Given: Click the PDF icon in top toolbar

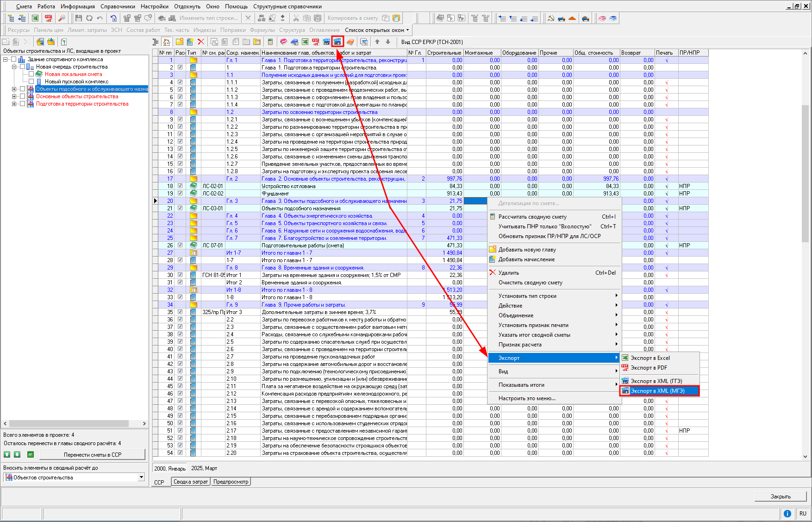Looking at the screenshot, I should [48, 18].
